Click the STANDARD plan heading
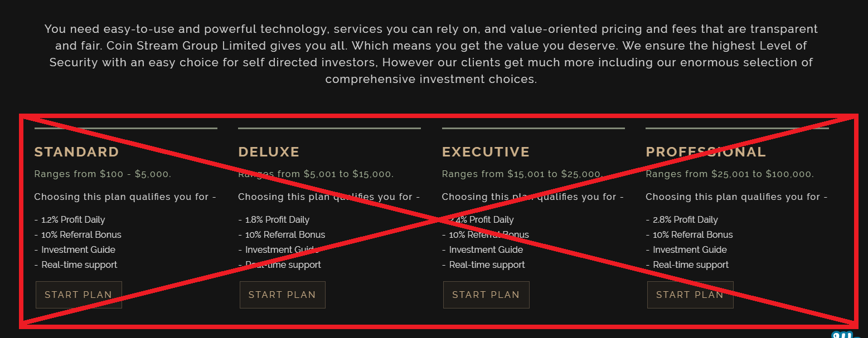The width and height of the screenshot is (868, 338). (x=77, y=152)
